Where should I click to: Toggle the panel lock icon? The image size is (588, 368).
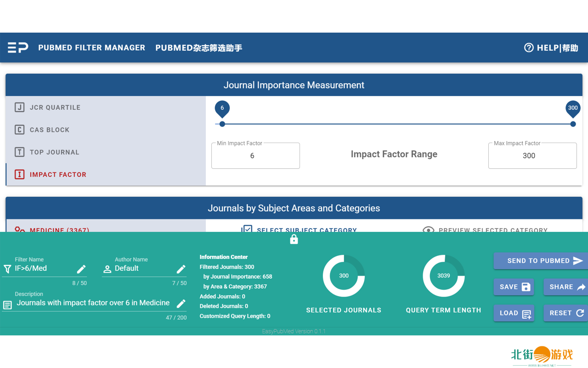294,239
